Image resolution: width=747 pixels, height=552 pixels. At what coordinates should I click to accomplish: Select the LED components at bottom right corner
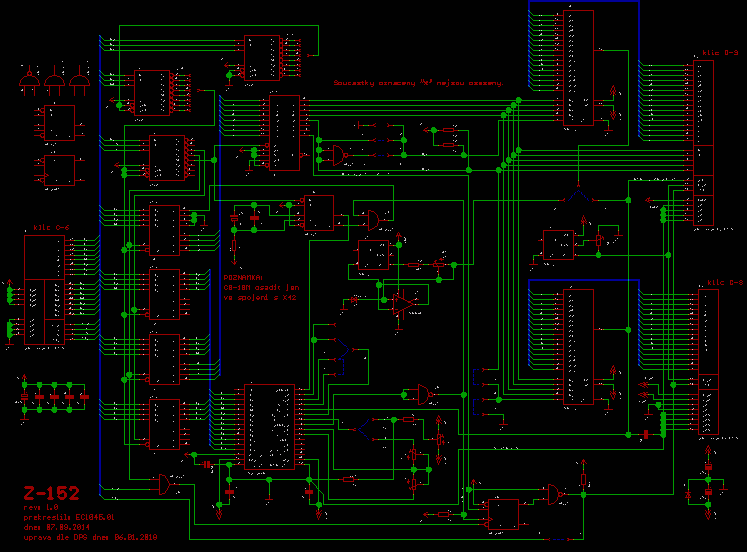click(708, 480)
